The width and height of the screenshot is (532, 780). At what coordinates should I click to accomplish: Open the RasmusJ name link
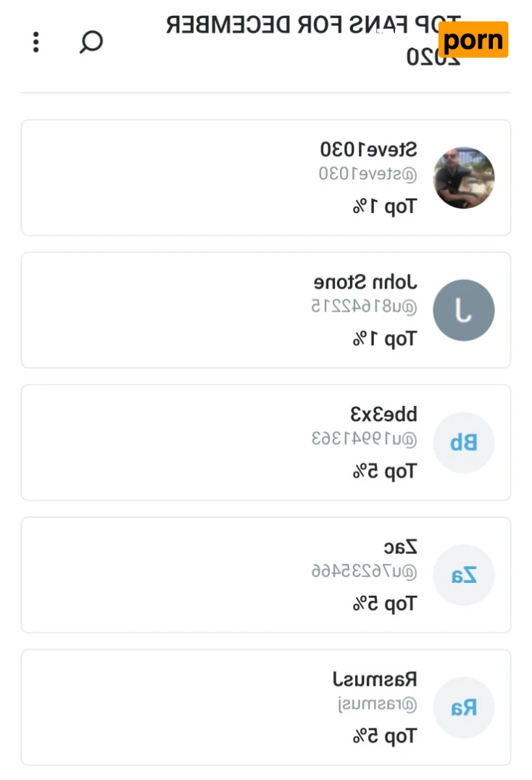click(x=375, y=680)
